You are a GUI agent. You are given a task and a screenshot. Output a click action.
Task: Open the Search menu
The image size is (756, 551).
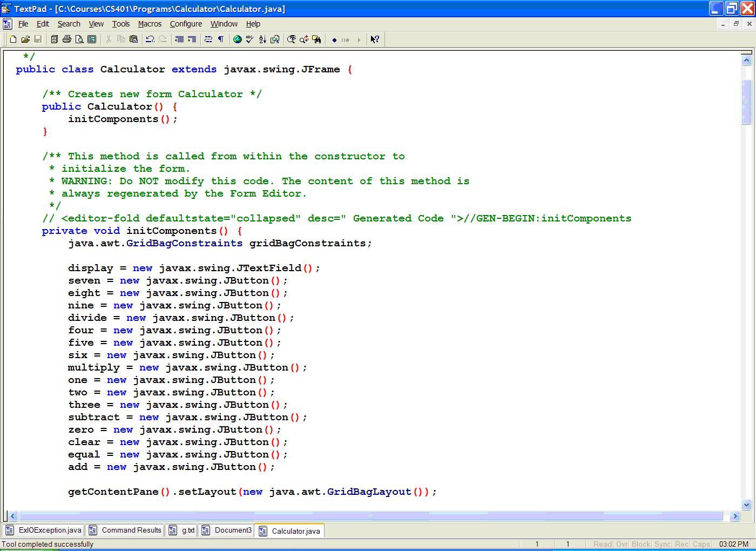pos(69,24)
